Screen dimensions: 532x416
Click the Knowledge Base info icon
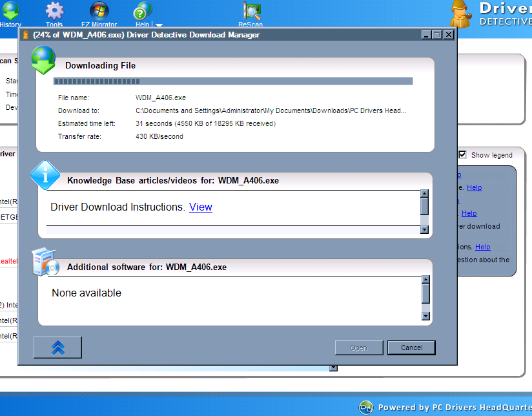point(45,175)
